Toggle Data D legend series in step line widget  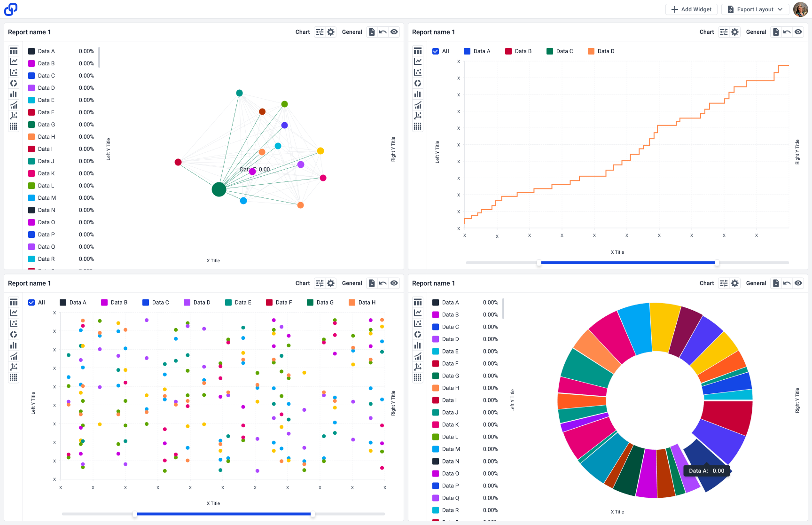[x=601, y=51]
